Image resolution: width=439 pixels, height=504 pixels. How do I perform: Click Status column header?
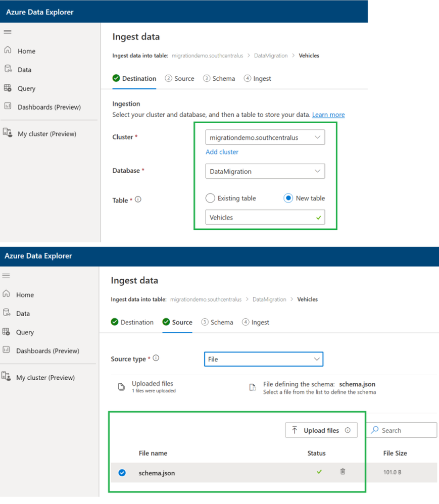(316, 453)
